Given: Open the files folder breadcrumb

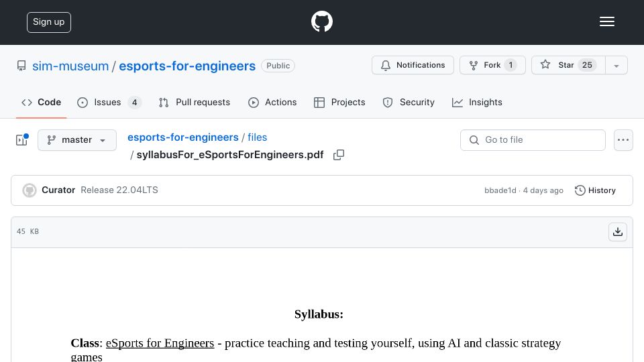Looking at the screenshot, I should tap(257, 137).
